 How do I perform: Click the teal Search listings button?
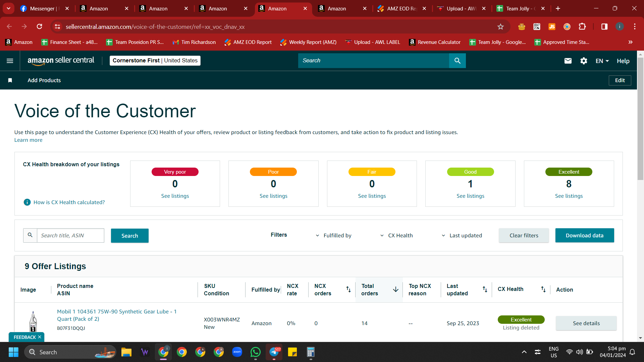[x=130, y=236]
